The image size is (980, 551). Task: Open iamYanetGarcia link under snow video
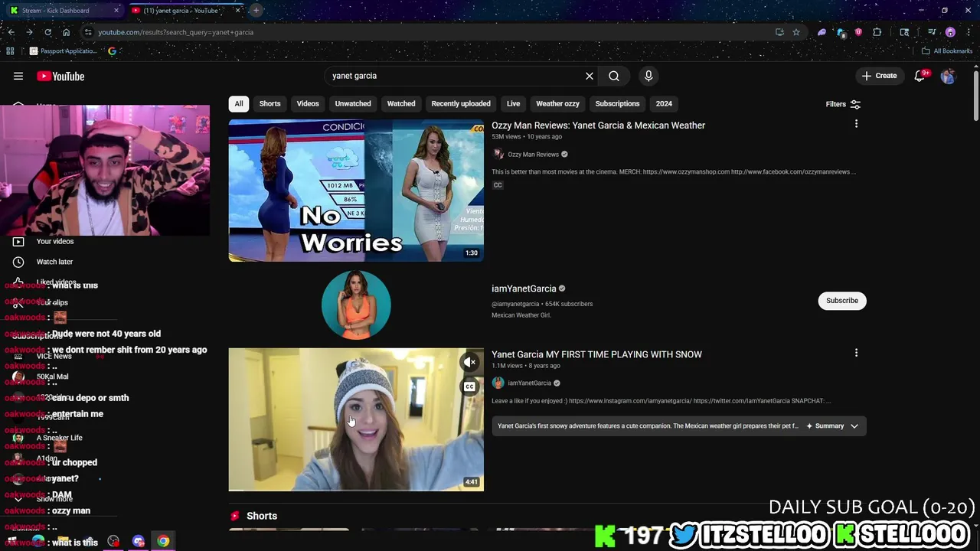click(529, 383)
